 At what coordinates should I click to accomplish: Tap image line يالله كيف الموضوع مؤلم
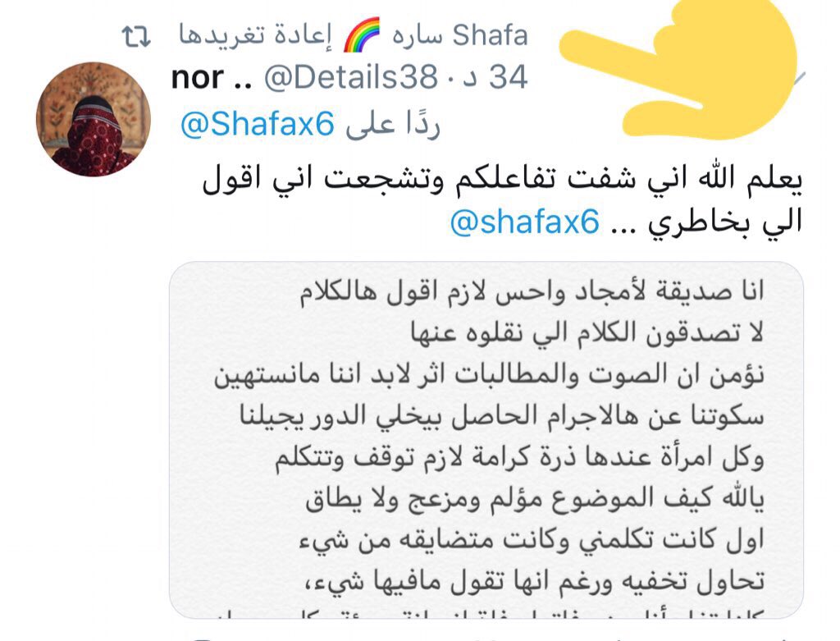point(535,500)
